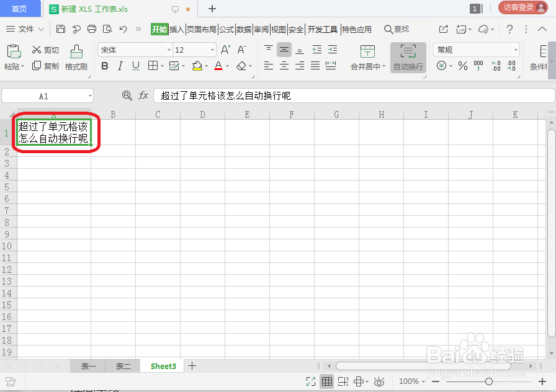Open Print Preview icon

pyautogui.click(x=107, y=29)
